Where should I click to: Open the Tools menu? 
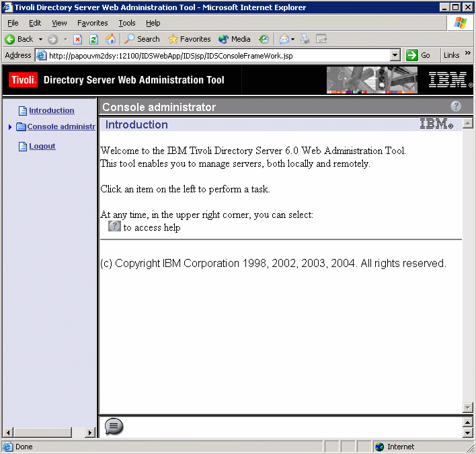coord(127,23)
